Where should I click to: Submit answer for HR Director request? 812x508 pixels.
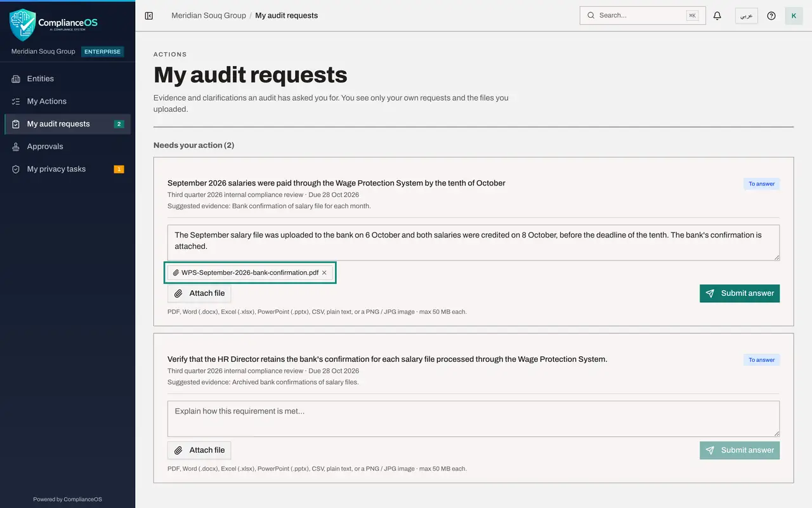pos(740,450)
